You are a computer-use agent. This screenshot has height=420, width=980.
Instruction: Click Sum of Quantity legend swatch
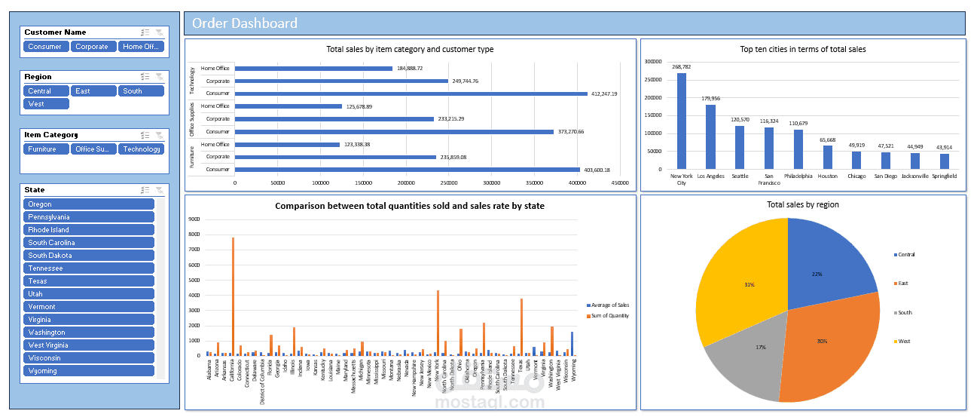(x=588, y=316)
